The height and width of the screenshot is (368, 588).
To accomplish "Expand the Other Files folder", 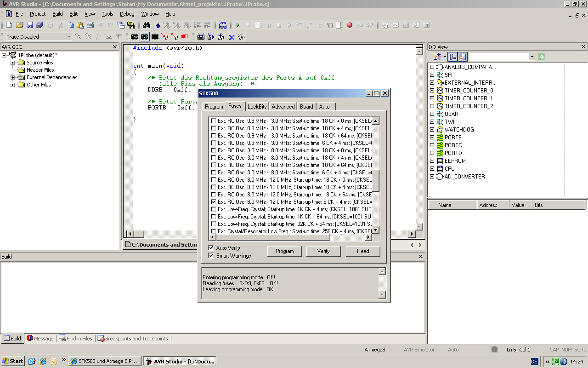I will point(13,85).
